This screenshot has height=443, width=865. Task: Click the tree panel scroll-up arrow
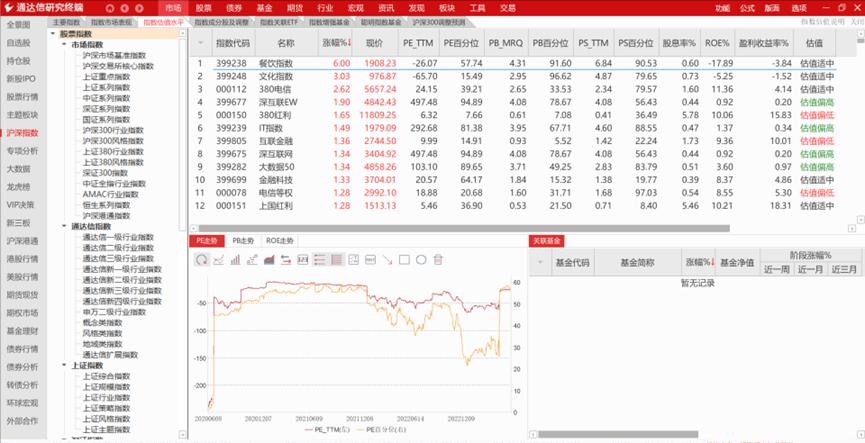184,34
